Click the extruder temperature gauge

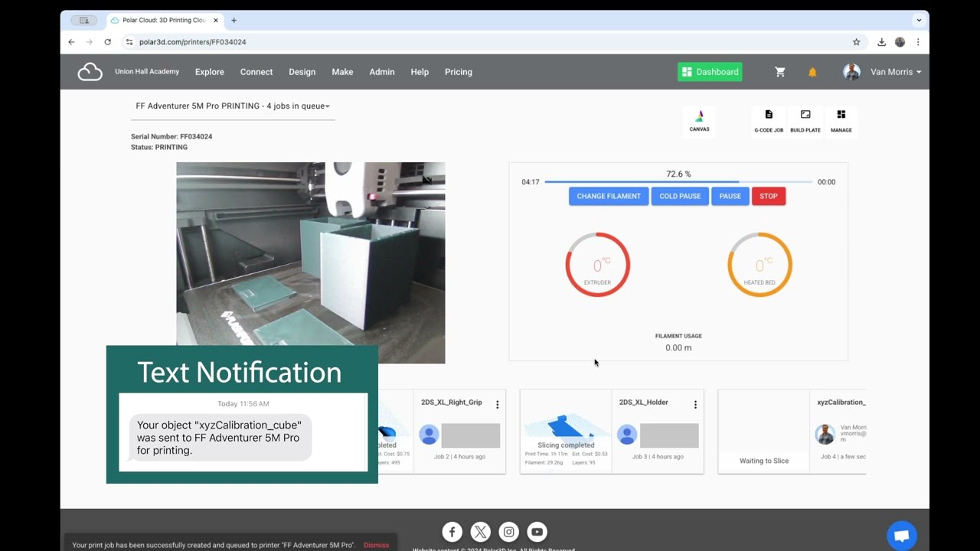click(x=598, y=265)
